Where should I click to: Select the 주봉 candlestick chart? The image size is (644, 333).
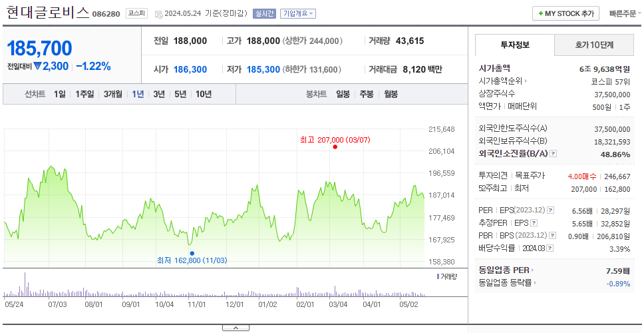[x=367, y=94]
